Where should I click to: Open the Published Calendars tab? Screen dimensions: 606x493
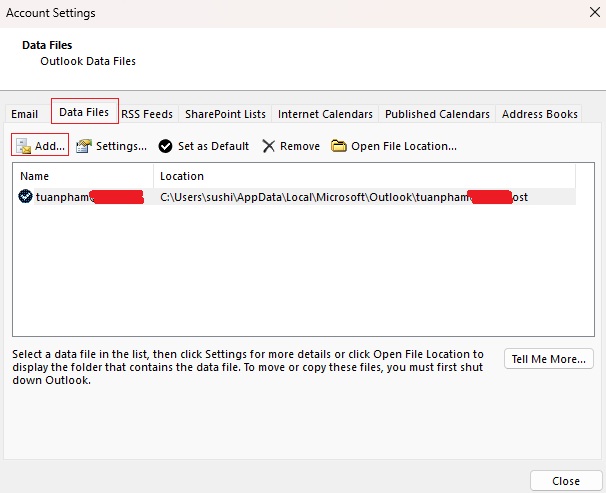437,114
